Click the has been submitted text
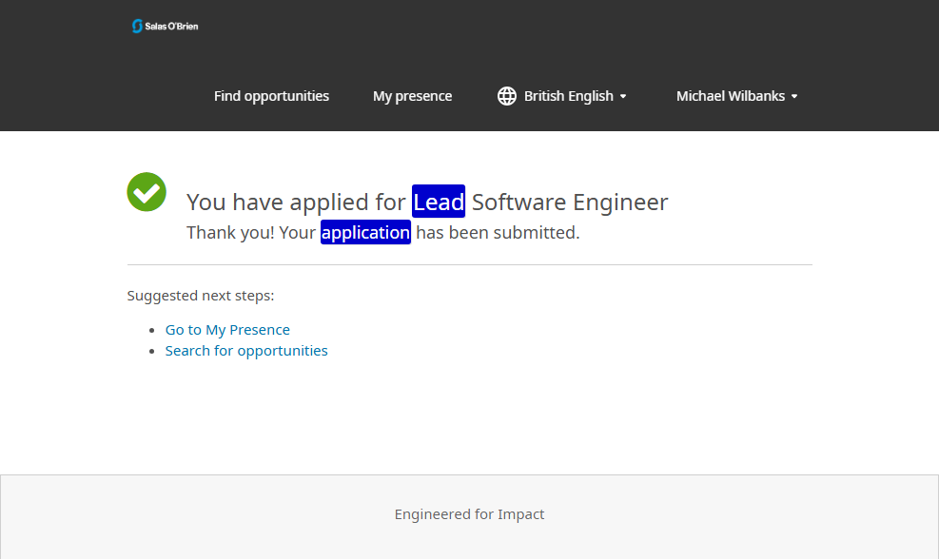 point(498,232)
